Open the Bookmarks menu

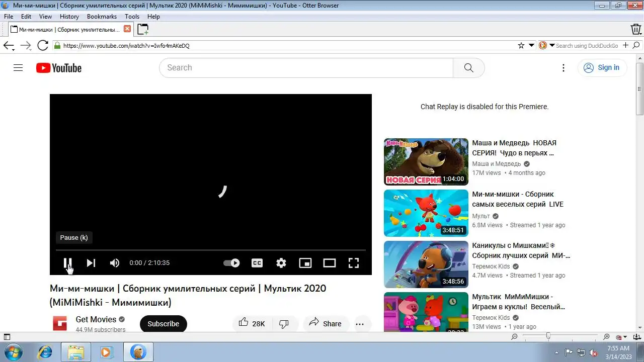tap(102, 17)
